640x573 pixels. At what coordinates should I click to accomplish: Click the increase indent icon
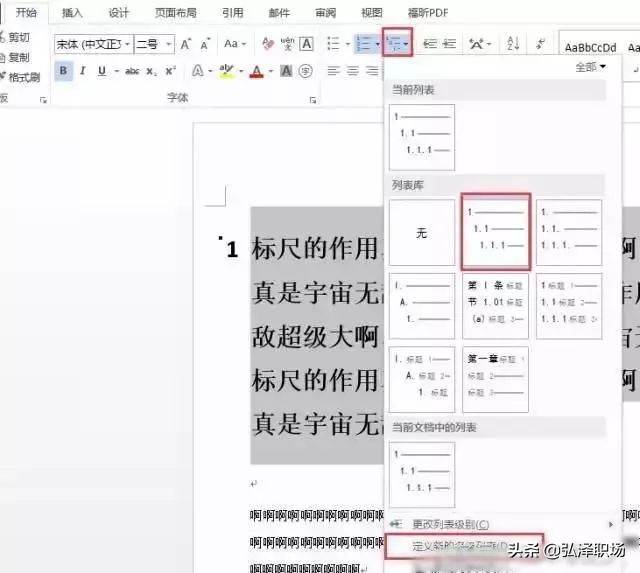click(449, 44)
